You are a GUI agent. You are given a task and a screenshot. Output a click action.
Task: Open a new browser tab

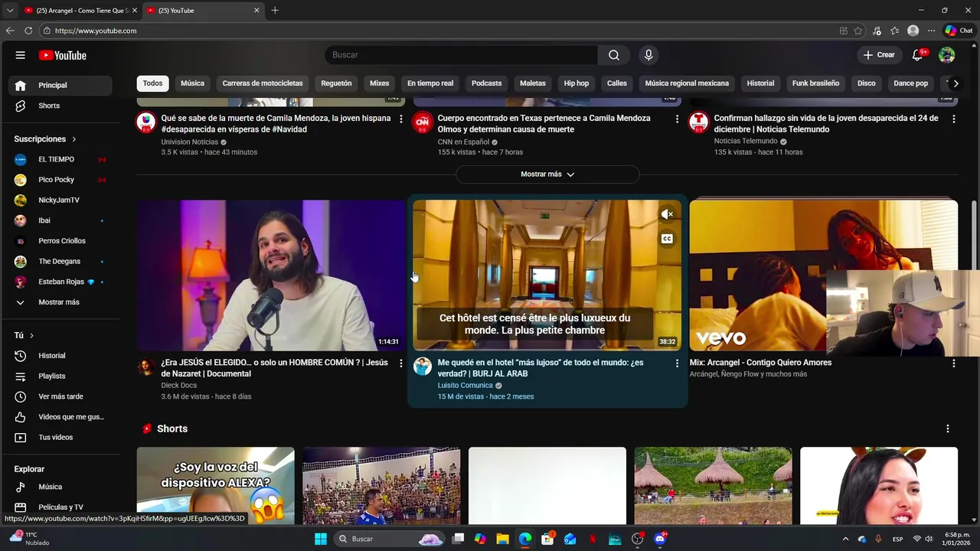pos(275,11)
